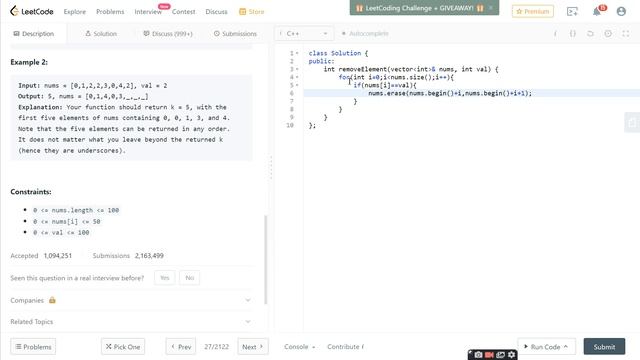This screenshot has height=360, width=640.
Task: Submit the solution
Action: click(604, 347)
